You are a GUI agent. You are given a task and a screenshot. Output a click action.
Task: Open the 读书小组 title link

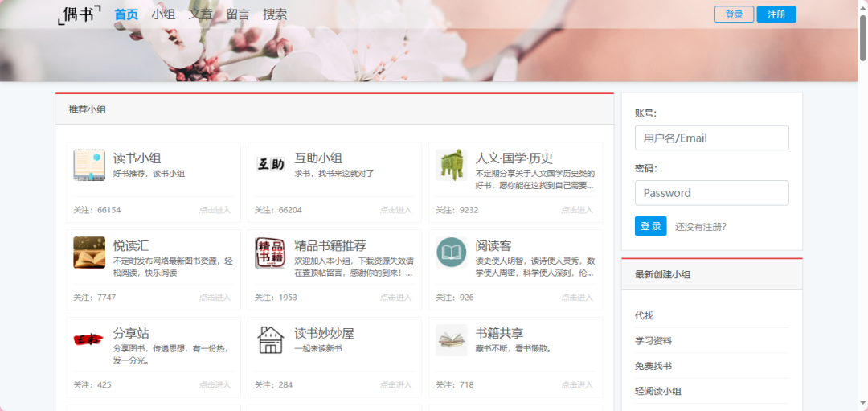[x=137, y=158]
